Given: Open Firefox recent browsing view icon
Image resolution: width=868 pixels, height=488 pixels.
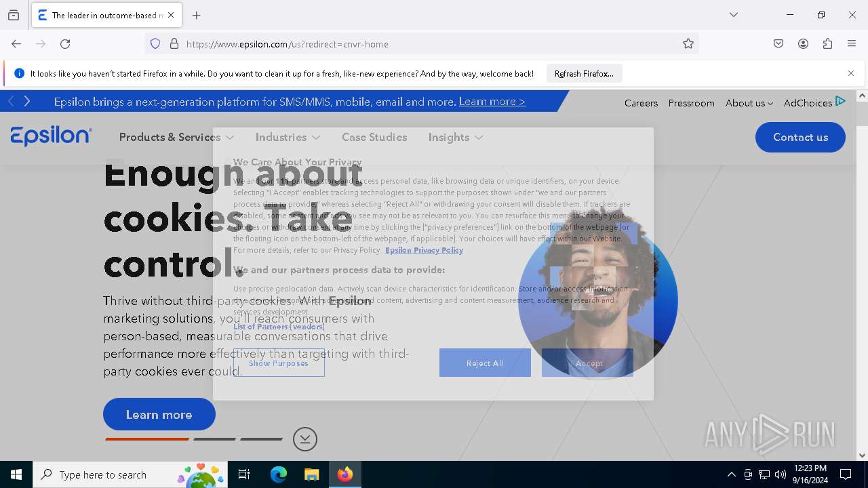Looking at the screenshot, I should pyautogui.click(x=14, y=15).
